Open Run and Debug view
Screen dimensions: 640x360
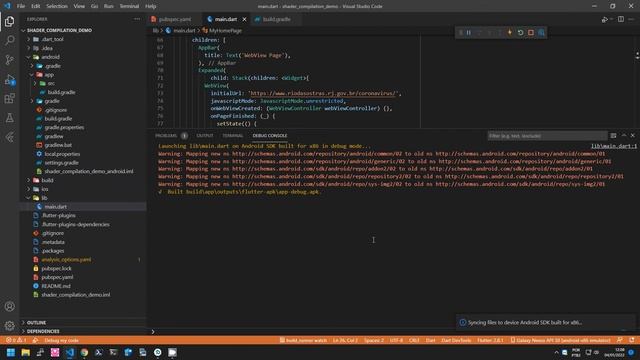tap(9, 79)
